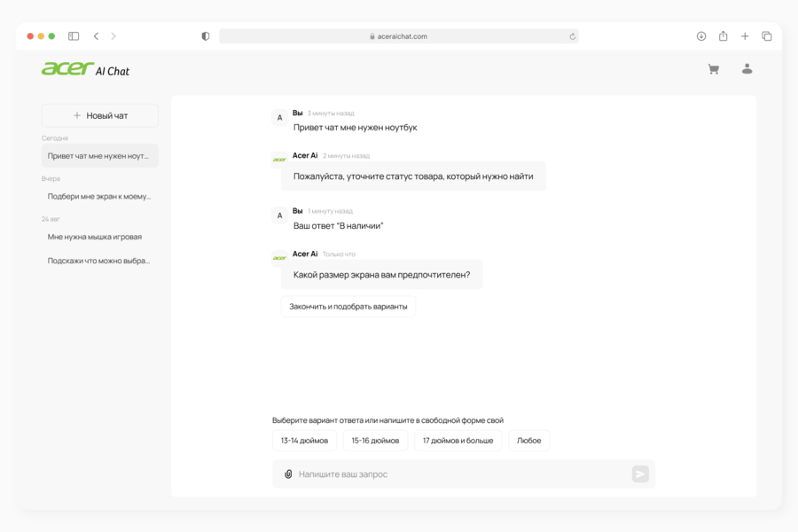Click the '3 минуты назад' timestamp

[331, 113]
